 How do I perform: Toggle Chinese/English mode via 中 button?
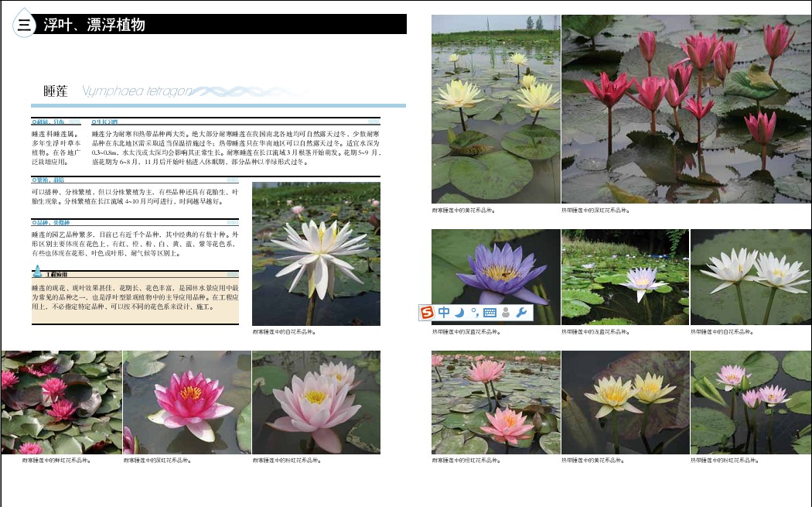tap(444, 313)
